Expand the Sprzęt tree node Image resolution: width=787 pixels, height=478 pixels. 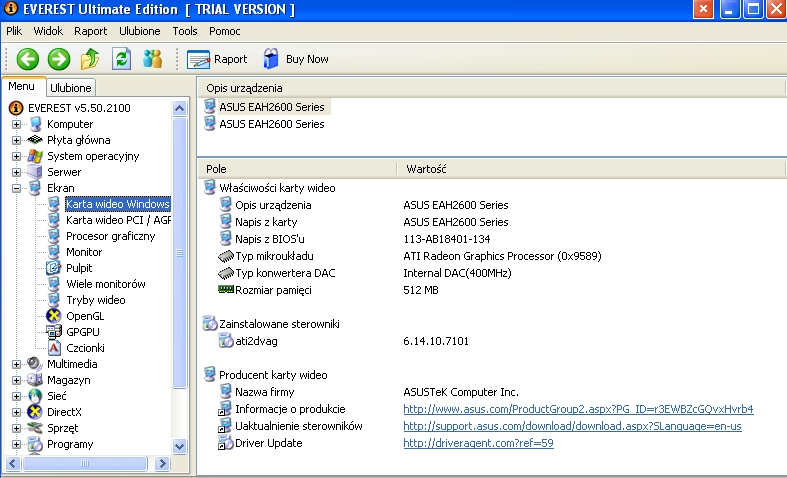pos(17,428)
